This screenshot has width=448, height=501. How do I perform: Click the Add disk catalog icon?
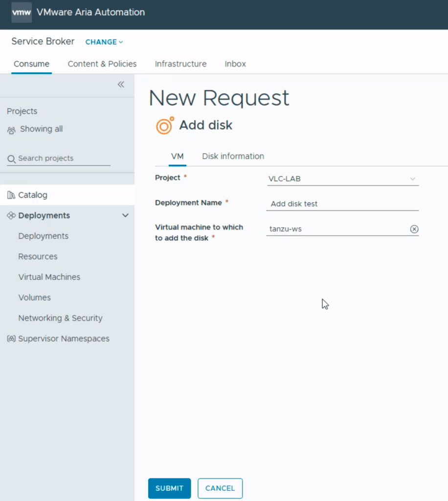coord(165,126)
